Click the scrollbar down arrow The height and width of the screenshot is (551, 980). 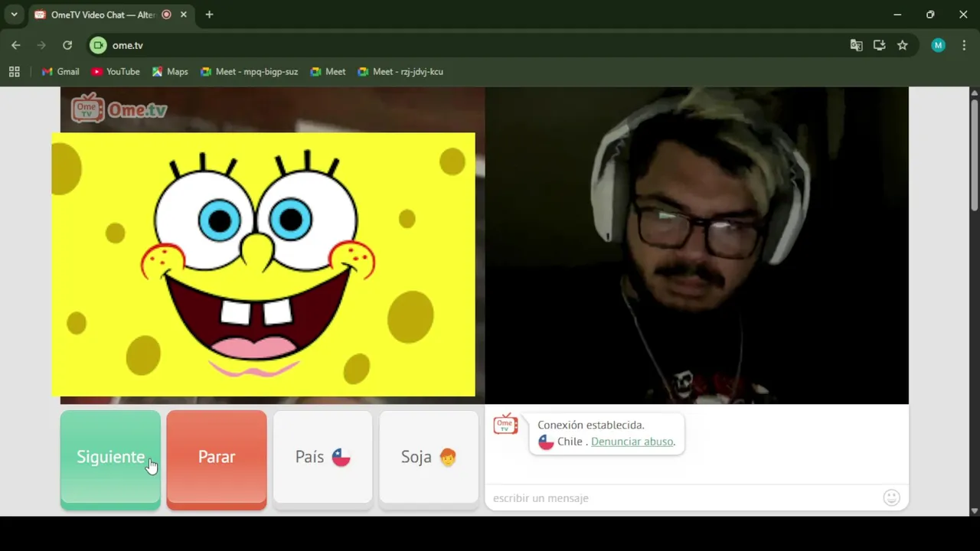pyautogui.click(x=974, y=510)
